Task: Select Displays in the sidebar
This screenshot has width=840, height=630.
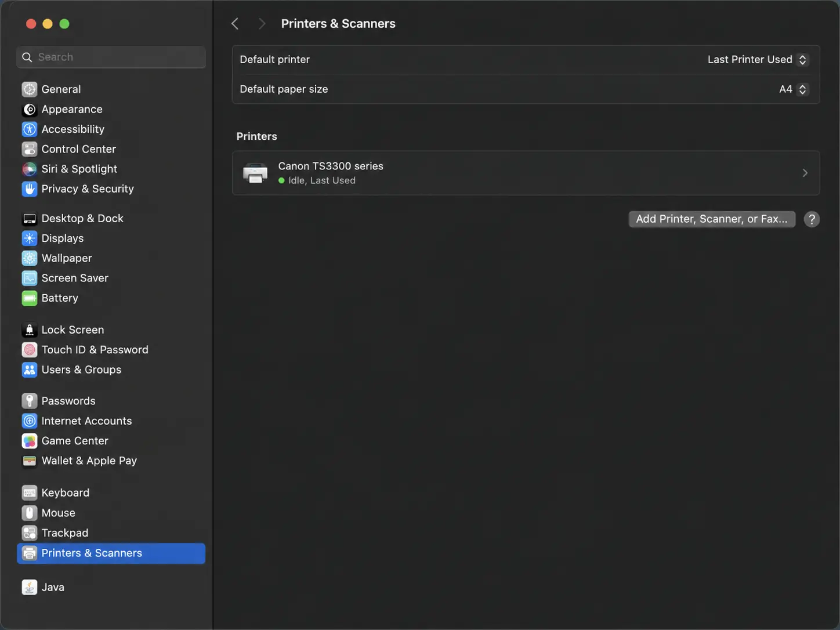Action: pyautogui.click(x=63, y=238)
